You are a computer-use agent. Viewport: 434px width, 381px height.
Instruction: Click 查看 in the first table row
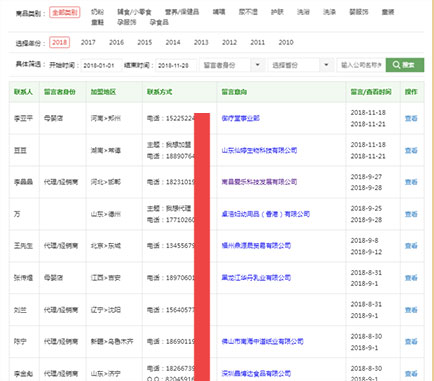point(411,118)
